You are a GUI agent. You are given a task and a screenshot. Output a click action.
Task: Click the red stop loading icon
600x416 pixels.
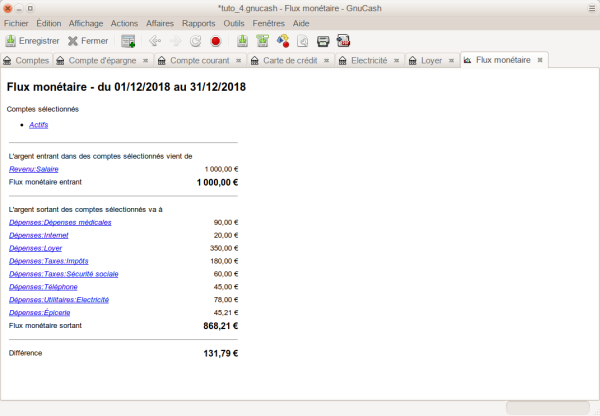pyautogui.click(x=215, y=41)
